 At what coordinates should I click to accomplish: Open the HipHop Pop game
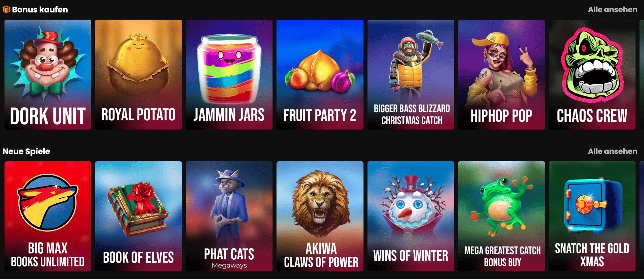(x=501, y=75)
